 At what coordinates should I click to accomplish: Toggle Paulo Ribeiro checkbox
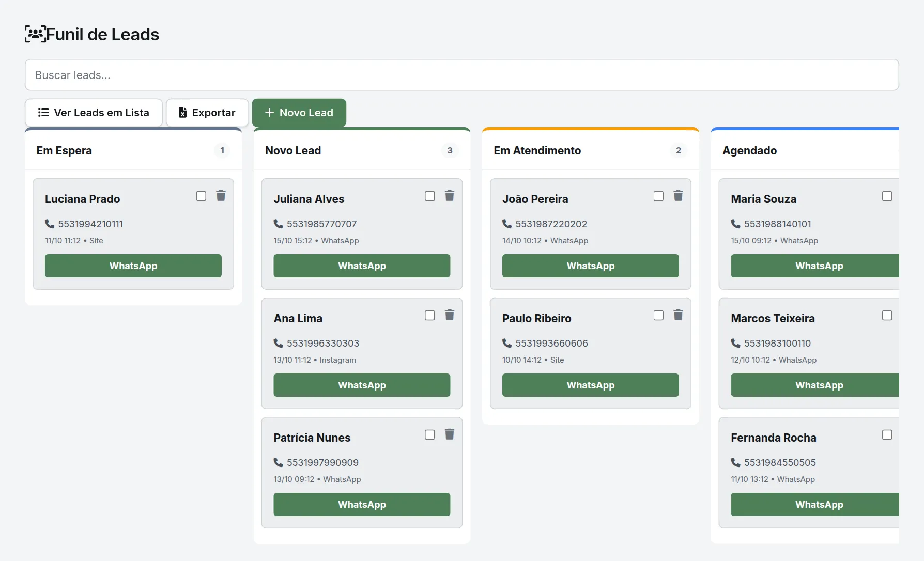point(658,315)
